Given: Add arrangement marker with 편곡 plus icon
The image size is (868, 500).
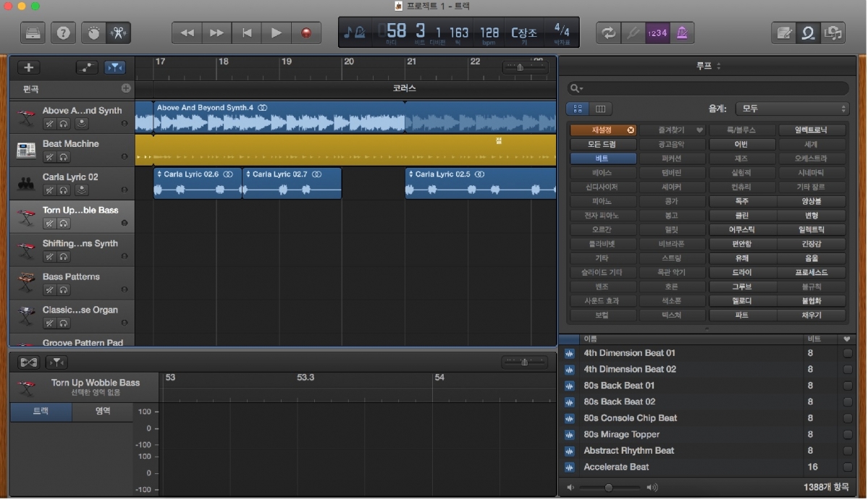Looking at the screenshot, I should (126, 88).
